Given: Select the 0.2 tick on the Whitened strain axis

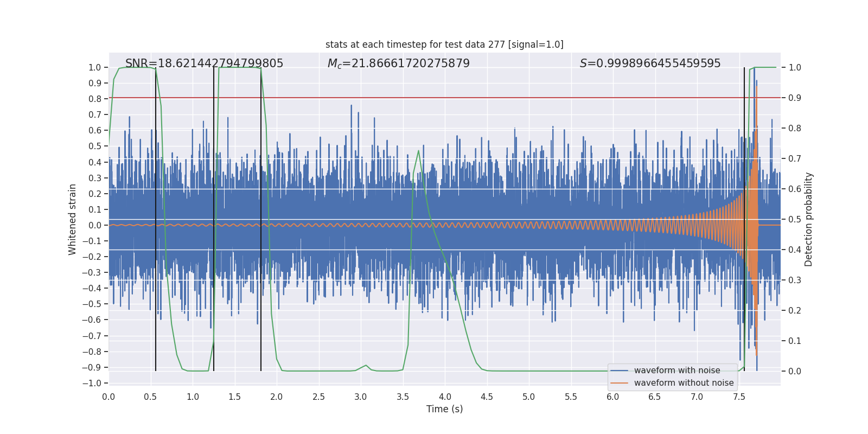Looking at the screenshot, I should [95, 194].
